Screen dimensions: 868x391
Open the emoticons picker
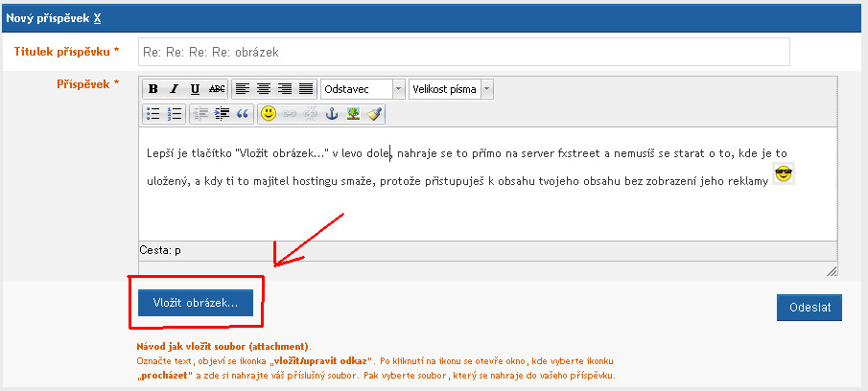pyautogui.click(x=269, y=113)
